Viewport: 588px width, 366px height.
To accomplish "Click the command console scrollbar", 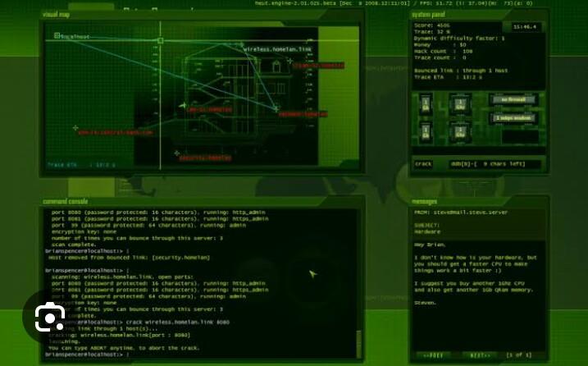I will [x=359, y=344].
